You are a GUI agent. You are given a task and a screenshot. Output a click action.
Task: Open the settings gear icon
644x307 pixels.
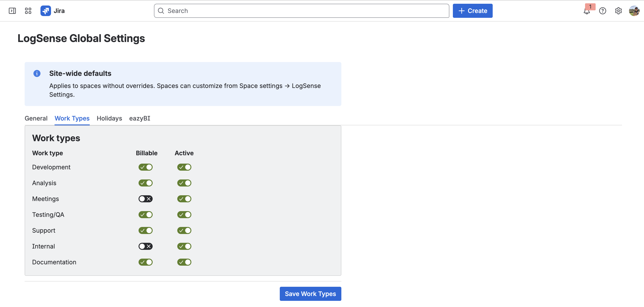coord(618,11)
